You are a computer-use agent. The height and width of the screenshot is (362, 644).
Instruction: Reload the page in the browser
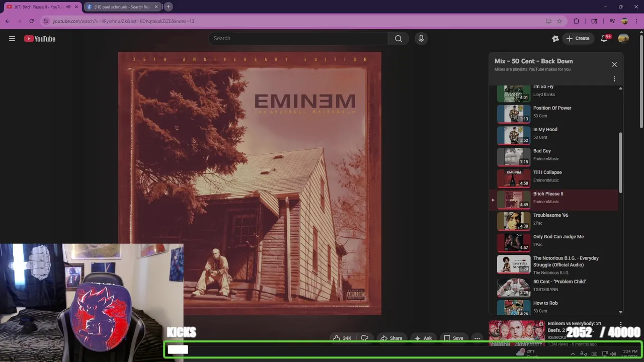tap(31, 21)
